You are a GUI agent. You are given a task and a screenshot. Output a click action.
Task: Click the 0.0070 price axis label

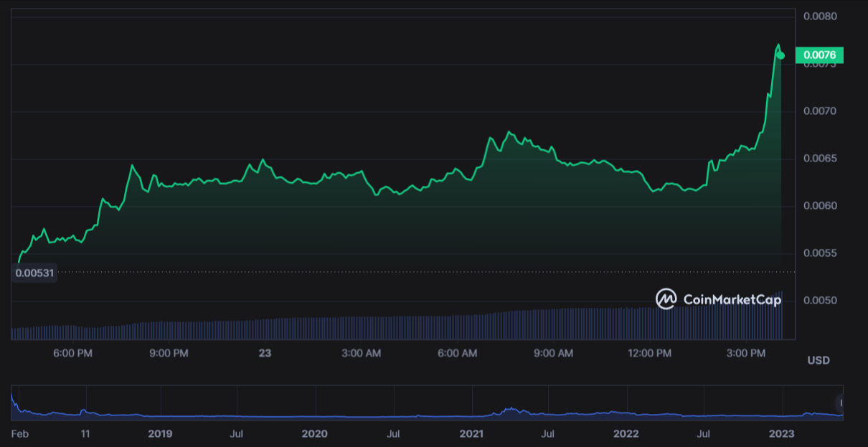[x=820, y=111]
